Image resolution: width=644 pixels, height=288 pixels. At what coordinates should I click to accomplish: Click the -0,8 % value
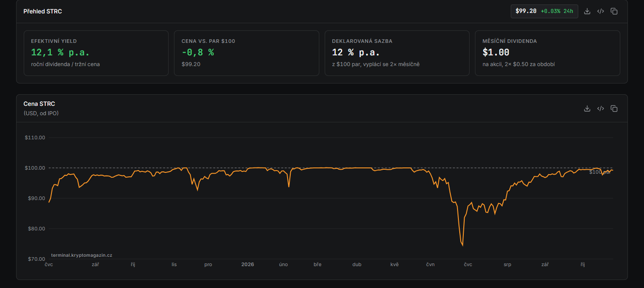tap(198, 52)
